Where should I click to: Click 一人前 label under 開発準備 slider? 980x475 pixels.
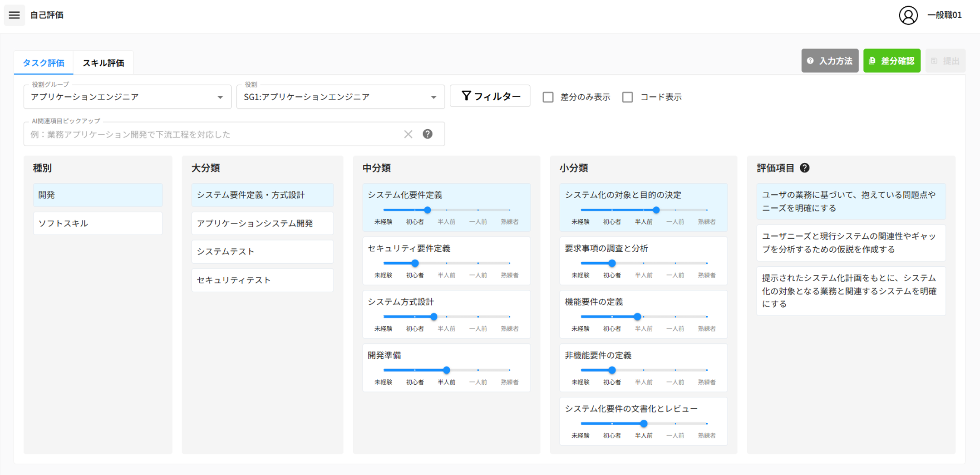[478, 382]
